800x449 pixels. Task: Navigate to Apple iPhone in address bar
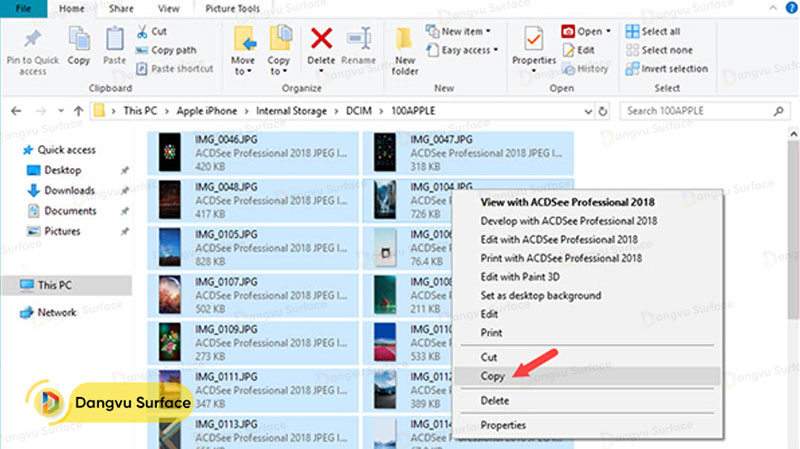pos(207,111)
